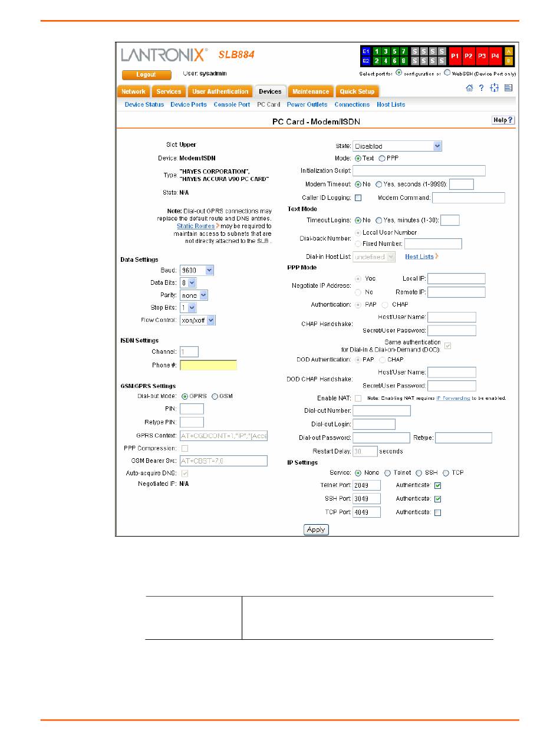The height and width of the screenshot is (743, 560).
Task: Open the Power Outlets submenu link
Action: point(307,104)
